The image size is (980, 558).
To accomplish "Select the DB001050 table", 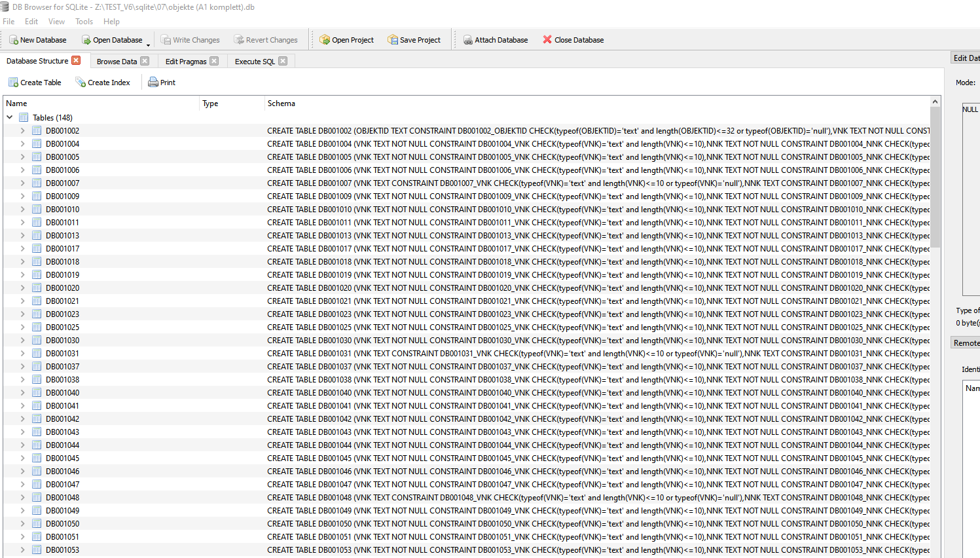I will pos(62,523).
